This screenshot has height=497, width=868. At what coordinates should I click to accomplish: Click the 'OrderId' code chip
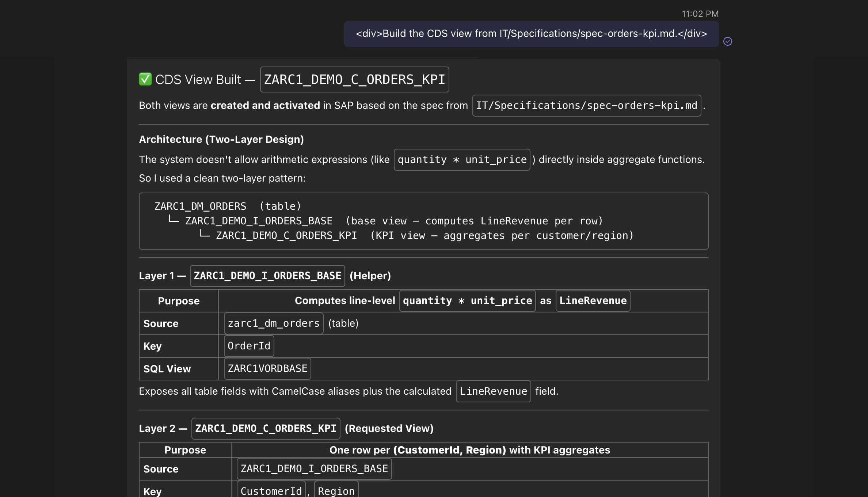click(249, 346)
